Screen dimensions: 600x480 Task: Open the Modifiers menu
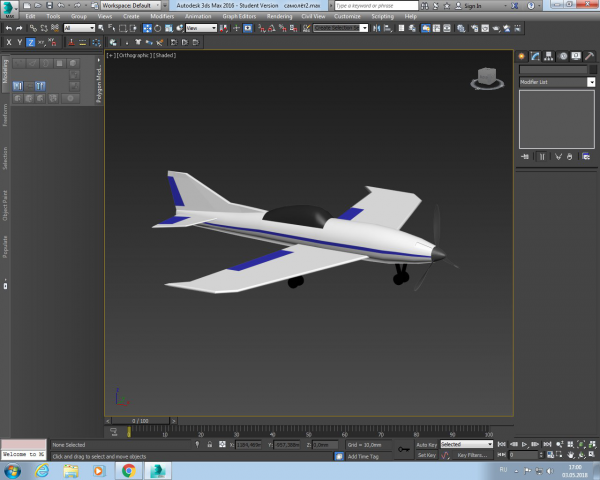pyautogui.click(x=162, y=16)
